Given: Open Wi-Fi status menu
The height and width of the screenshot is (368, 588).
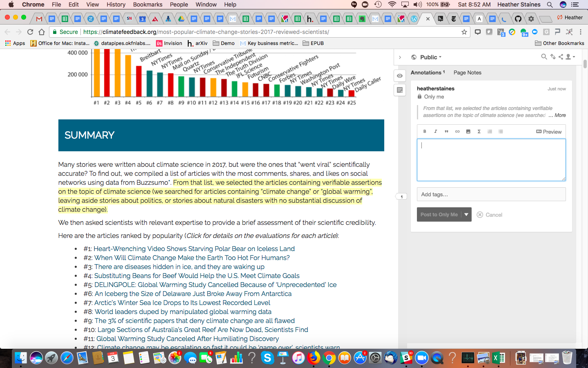Looking at the screenshot, I should pos(392,4).
